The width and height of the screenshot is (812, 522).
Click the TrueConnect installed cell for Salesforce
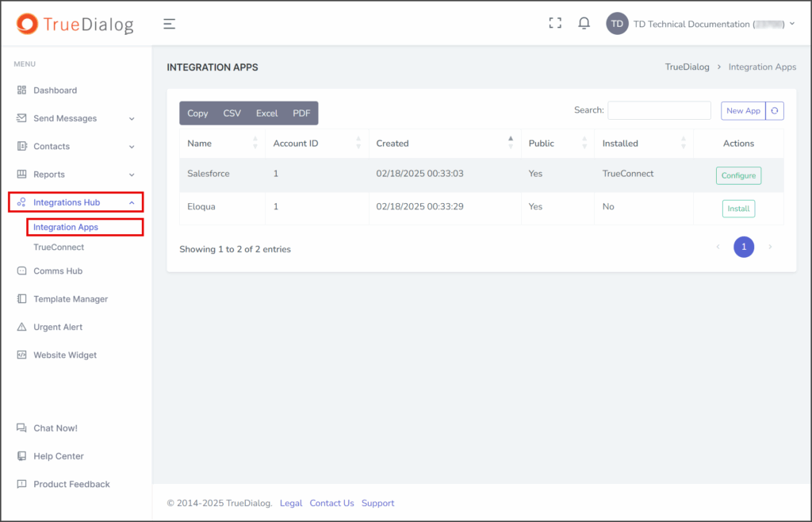click(644, 175)
